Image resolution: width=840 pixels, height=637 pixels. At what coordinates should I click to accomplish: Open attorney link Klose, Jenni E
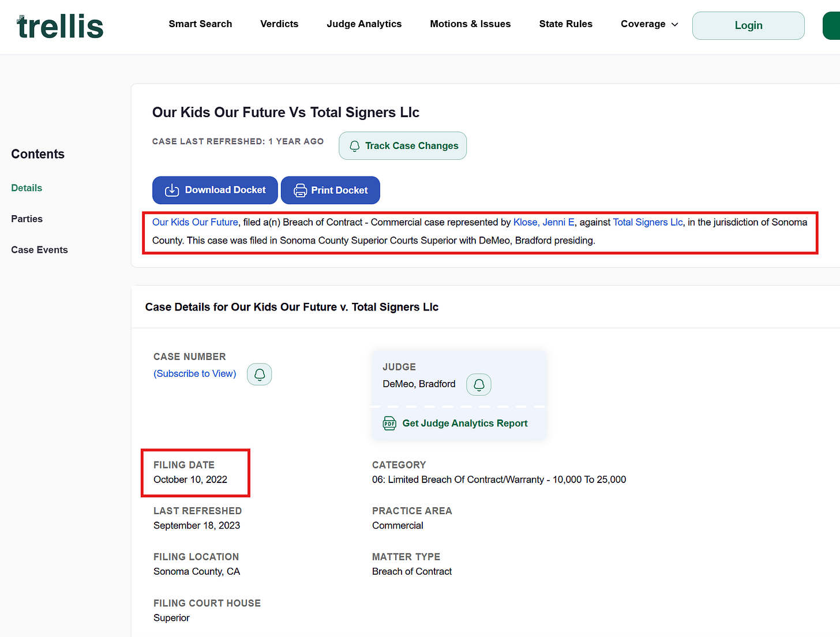click(x=544, y=222)
